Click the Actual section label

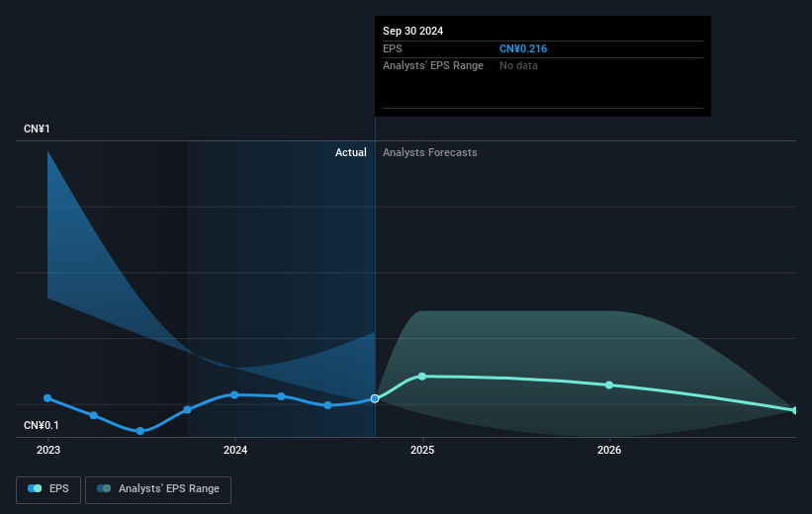tap(350, 152)
